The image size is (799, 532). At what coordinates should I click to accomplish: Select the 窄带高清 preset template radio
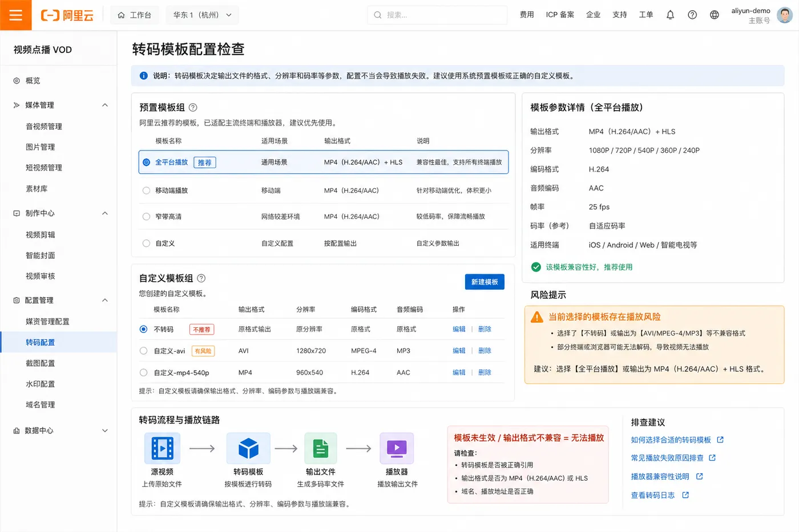pos(146,217)
